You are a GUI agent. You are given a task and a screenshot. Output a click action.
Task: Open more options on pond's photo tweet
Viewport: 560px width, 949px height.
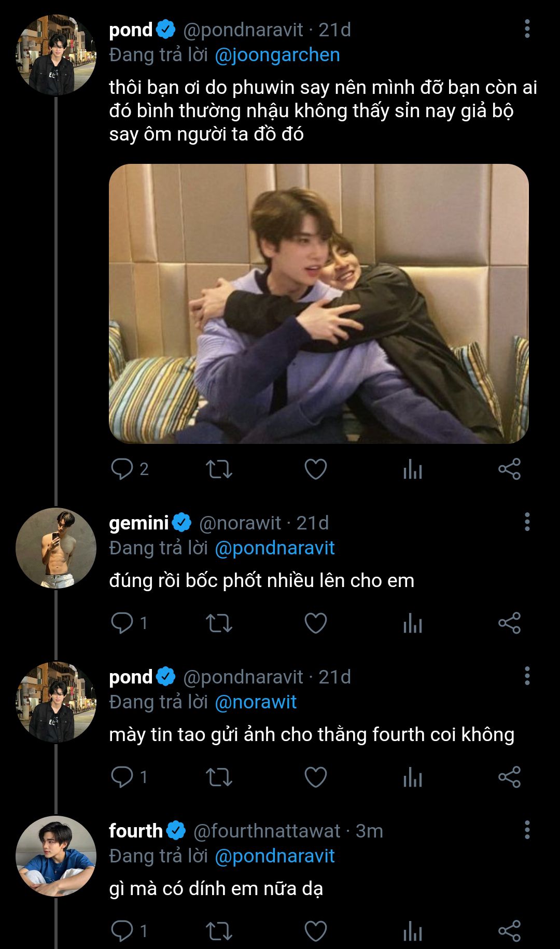coord(527,29)
